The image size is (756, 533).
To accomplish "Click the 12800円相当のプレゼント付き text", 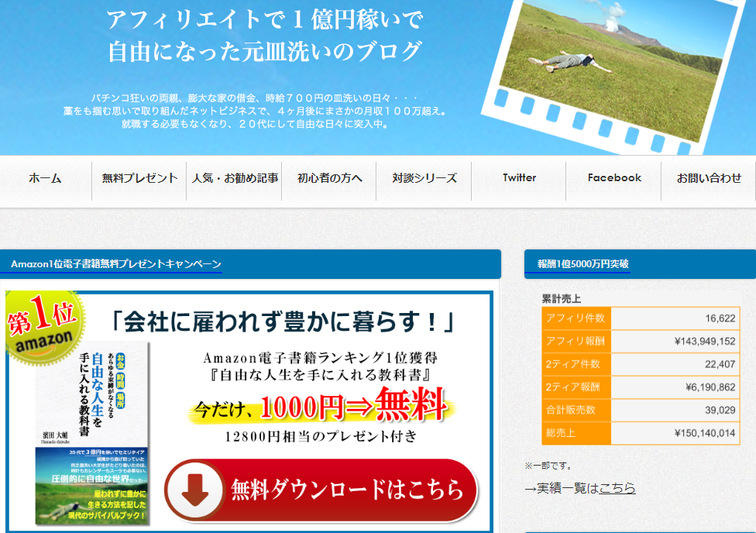I will point(321,436).
